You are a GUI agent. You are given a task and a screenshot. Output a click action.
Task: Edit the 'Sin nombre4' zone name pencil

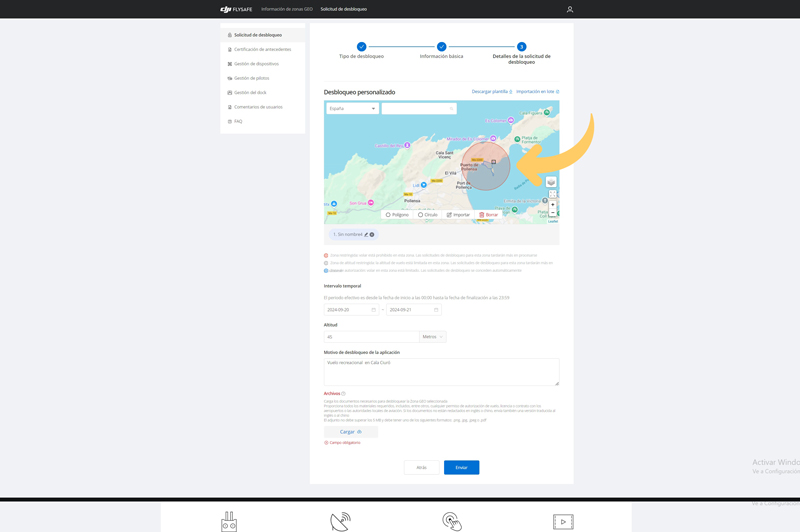coord(366,235)
